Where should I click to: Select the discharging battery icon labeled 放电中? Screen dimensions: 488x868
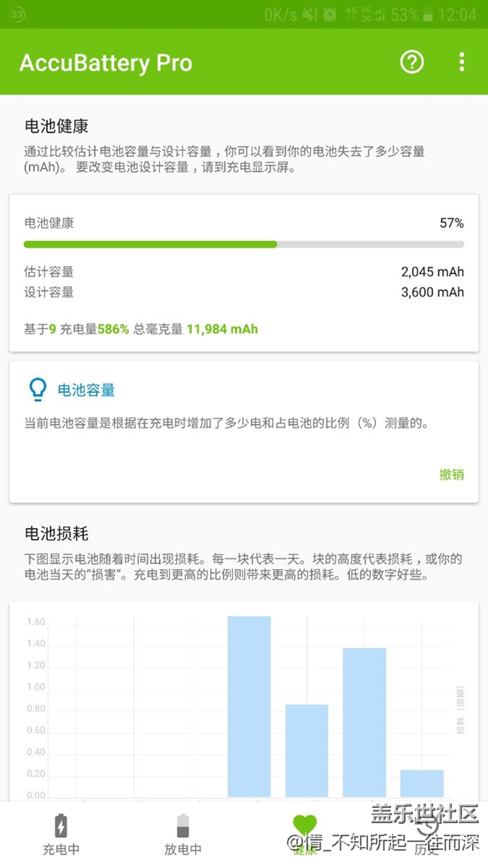(x=182, y=827)
